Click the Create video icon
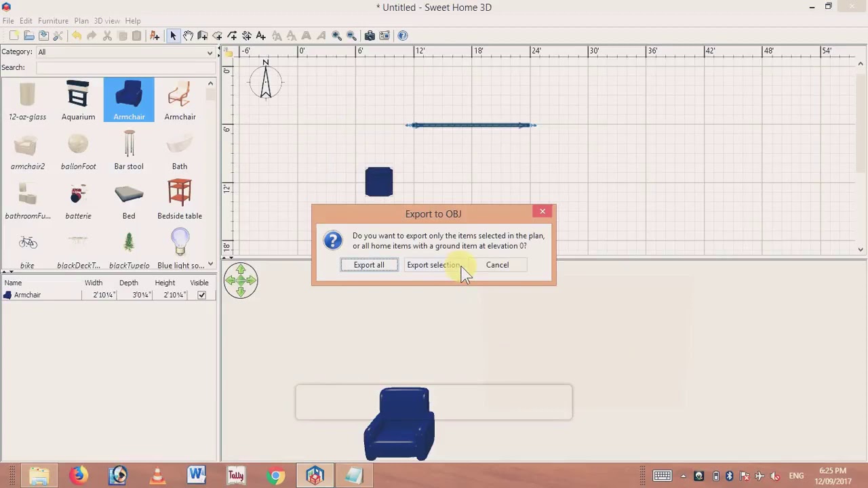This screenshot has height=488, width=868. pos(384,36)
